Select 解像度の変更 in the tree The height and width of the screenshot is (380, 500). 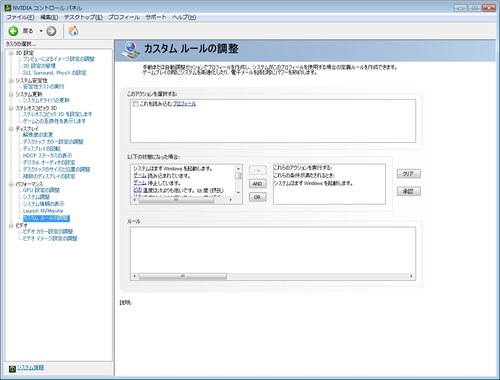pos(38,135)
